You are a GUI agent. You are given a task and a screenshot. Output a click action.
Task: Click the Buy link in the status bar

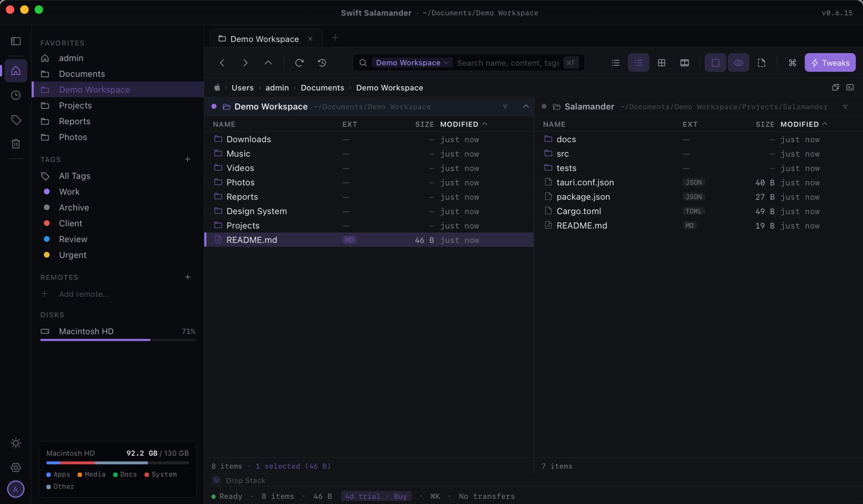point(400,496)
